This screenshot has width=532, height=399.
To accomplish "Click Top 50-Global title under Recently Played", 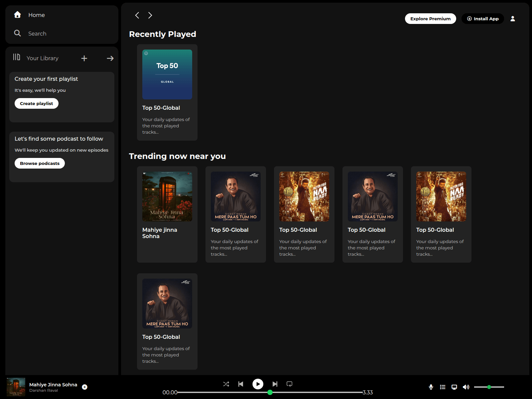I will pyautogui.click(x=161, y=108).
